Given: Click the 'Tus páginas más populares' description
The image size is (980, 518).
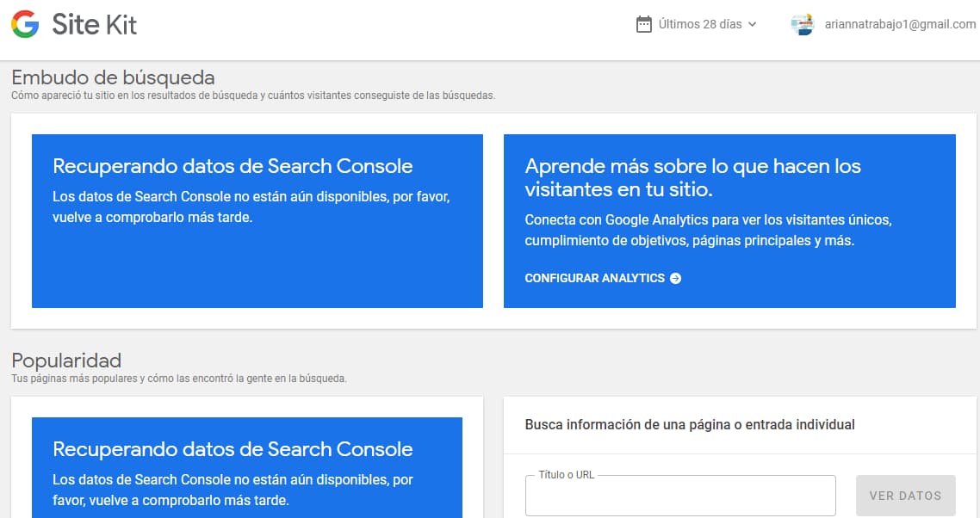Looking at the screenshot, I should [179, 379].
